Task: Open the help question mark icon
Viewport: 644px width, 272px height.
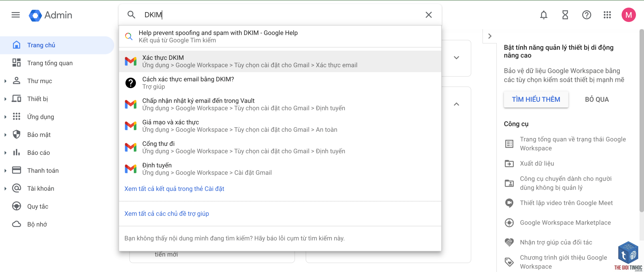Action: [586, 15]
